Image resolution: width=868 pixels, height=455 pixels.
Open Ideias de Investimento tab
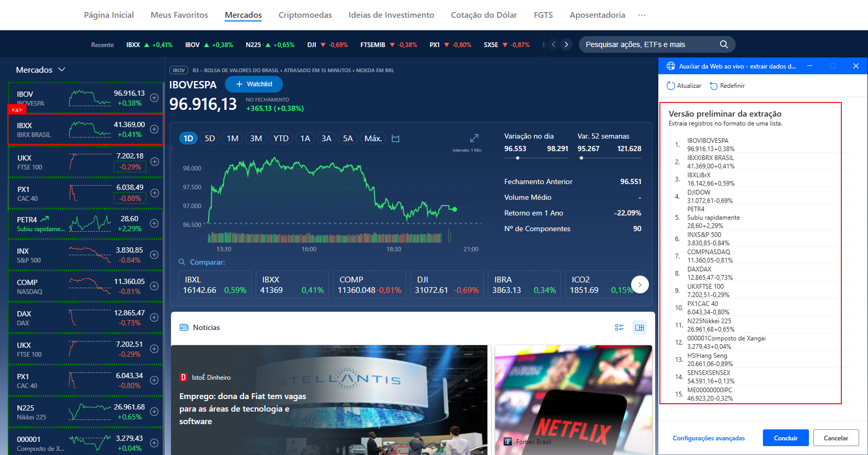pyautogui.click(x=391, y=15)
